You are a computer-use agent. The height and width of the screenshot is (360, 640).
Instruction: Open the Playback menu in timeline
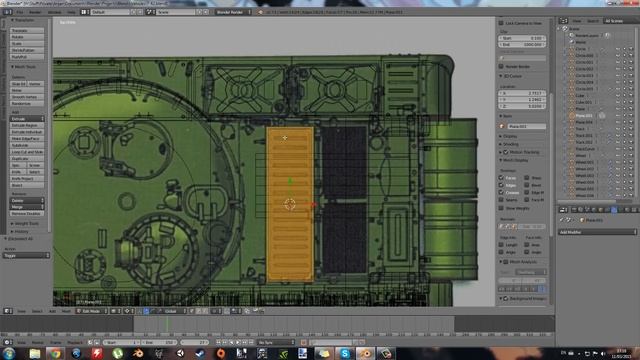click(x=75, y=342)
